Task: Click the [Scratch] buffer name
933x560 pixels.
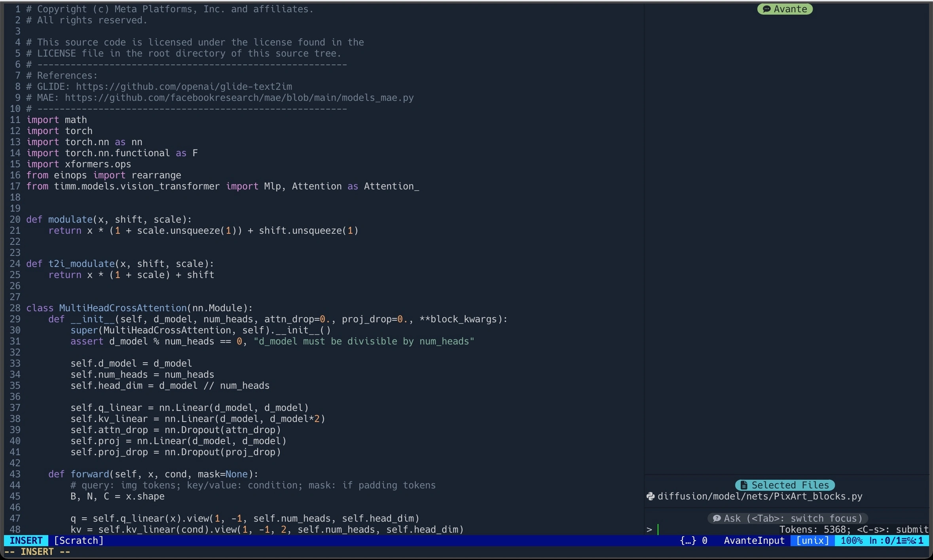Action: pos(79,541)
